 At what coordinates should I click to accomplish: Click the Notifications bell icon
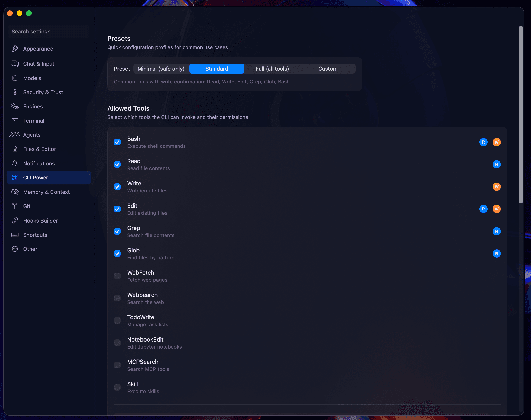pyautogui.click(x=15, y=163)
